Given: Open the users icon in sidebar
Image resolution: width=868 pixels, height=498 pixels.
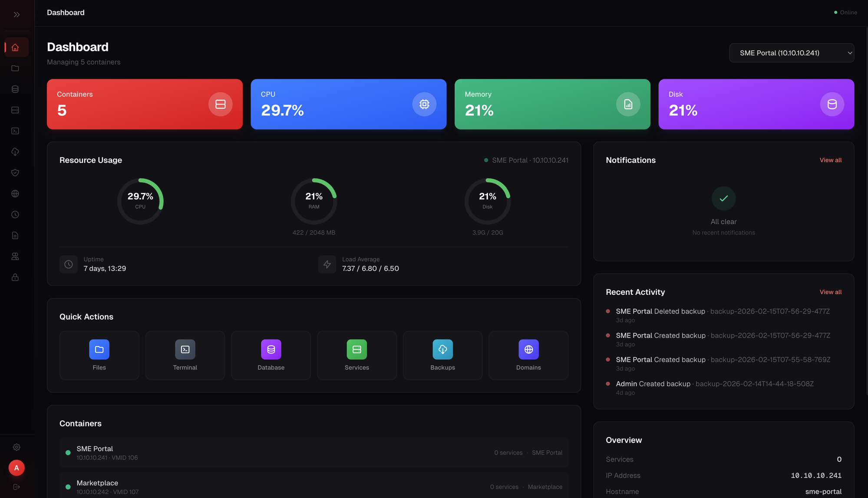Looking at the screenshot, I should 15,256.
